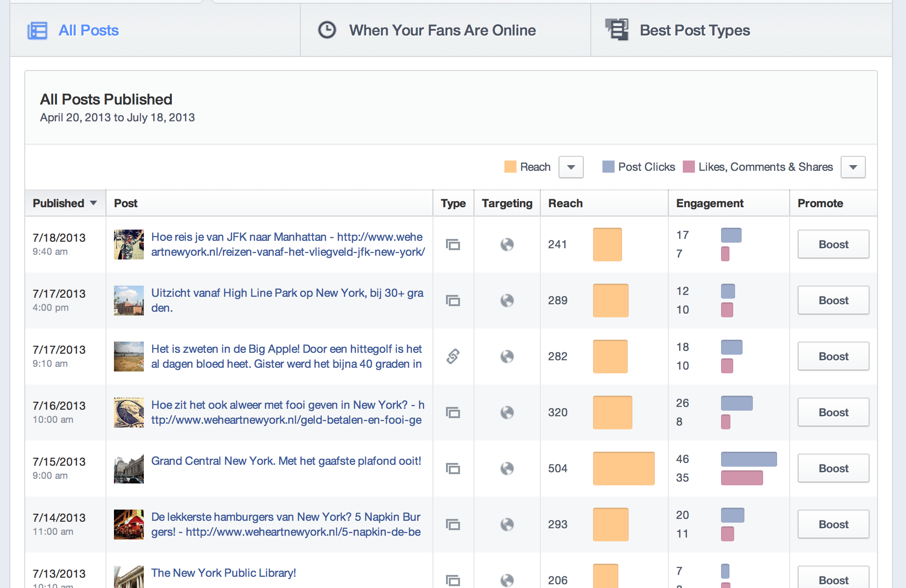Click the Best Post Types stacked icon
The image size is (906, 588).
[x=617, y=30]
